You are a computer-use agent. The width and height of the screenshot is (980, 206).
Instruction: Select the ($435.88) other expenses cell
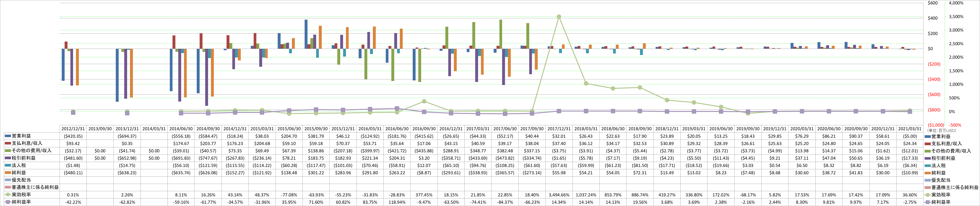[x=424, y=150]
